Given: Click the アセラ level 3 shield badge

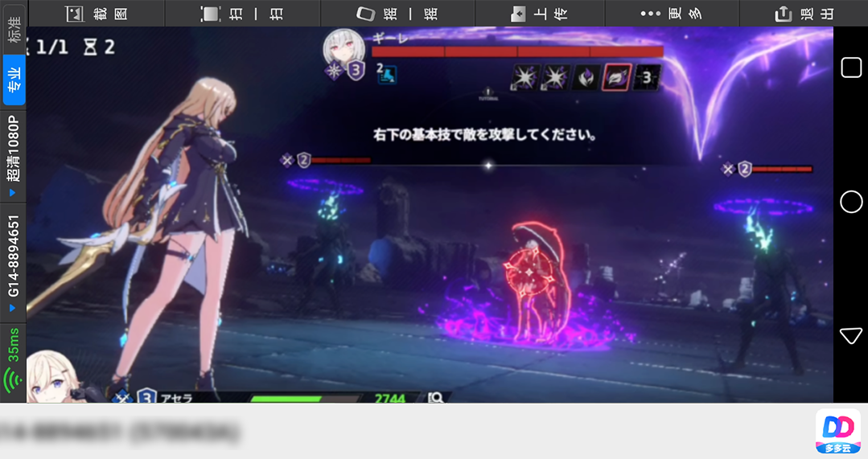Looking at the screenshot, I should tap(146, 395).
